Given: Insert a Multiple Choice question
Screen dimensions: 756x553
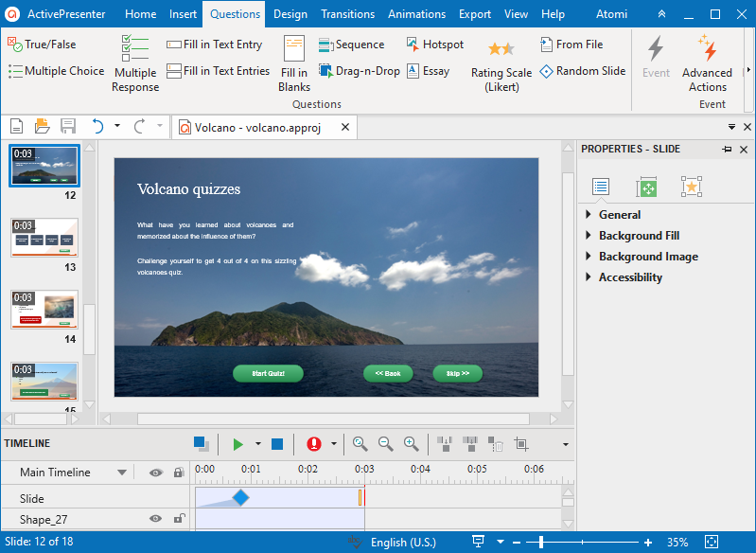Looking at the screenshot, I should pyautogui.click(x=57, y=71).
